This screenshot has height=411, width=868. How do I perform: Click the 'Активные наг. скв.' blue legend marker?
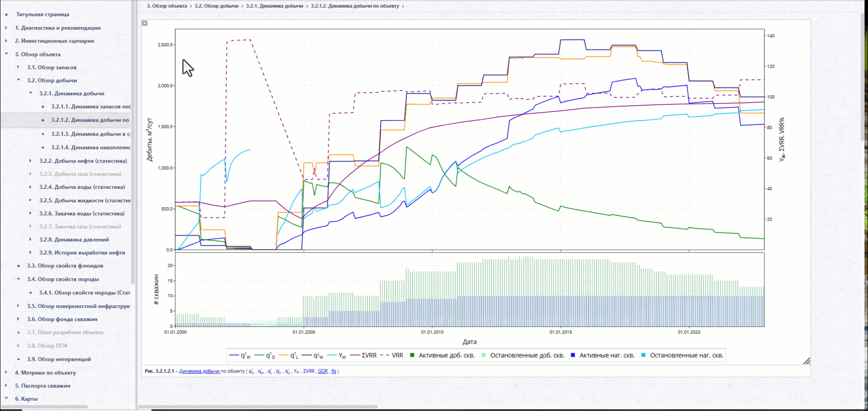(x=573, y=355)
